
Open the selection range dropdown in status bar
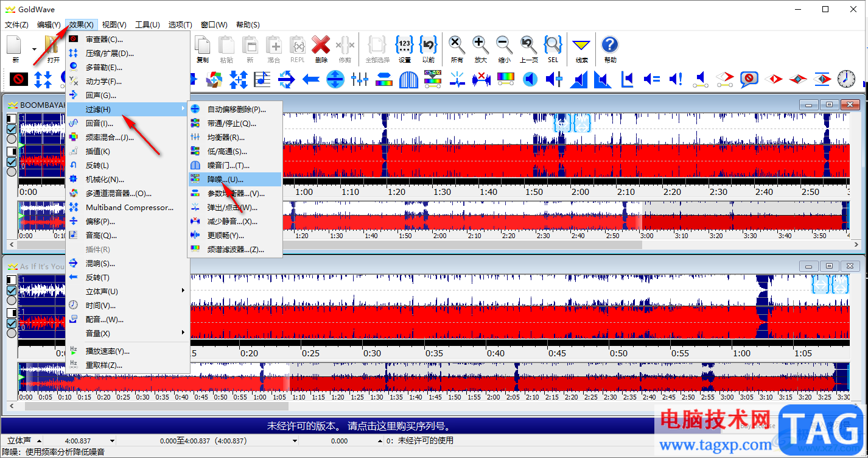295,441
